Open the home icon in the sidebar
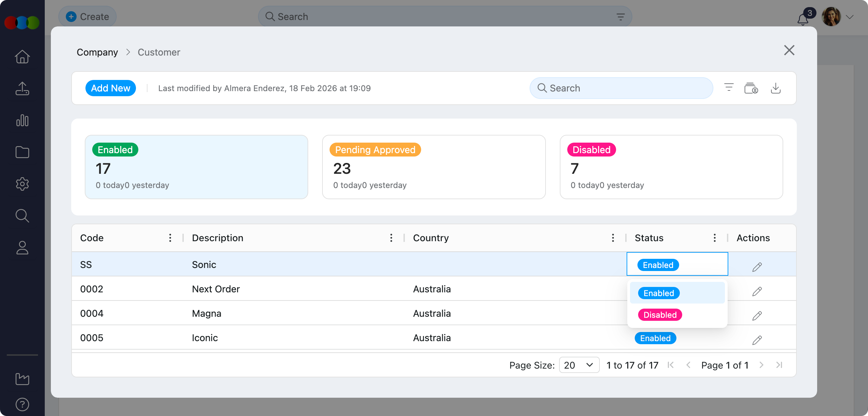868x416 pixels. pyautogui.click(x=22, y=57)
